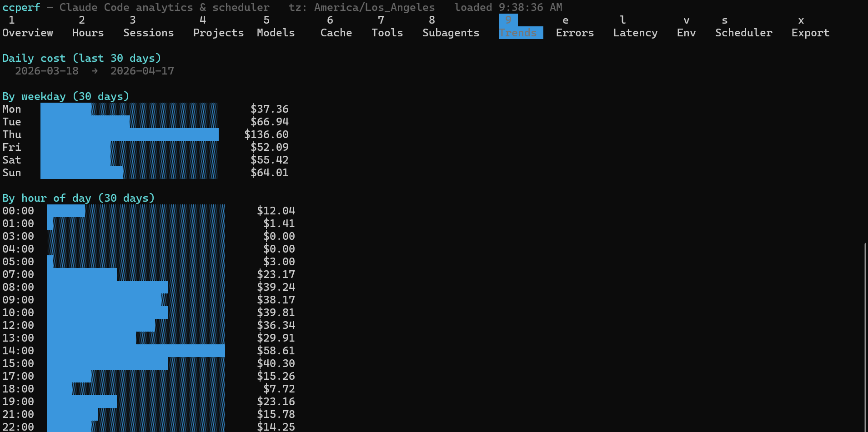Click the $23.16 hourly cost

(276, 402)
